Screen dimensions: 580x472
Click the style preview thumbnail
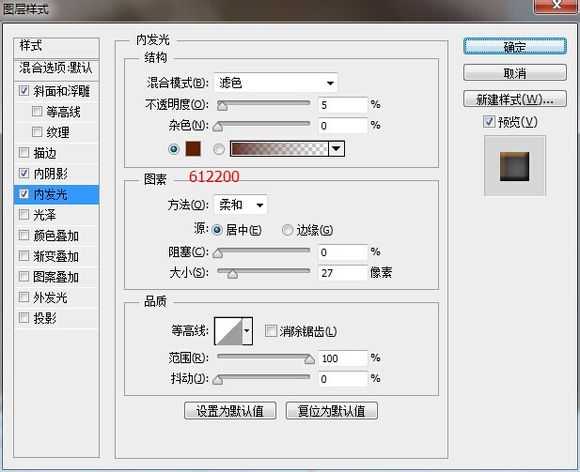515,165
